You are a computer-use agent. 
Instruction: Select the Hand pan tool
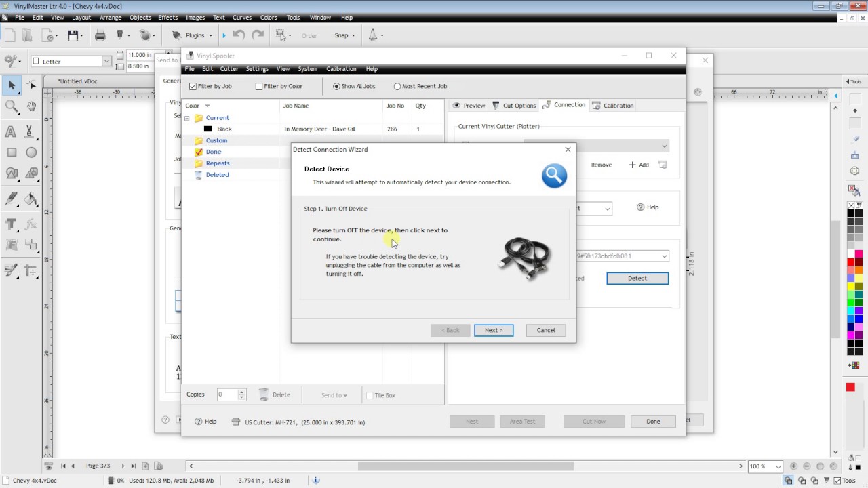(31, 106)
